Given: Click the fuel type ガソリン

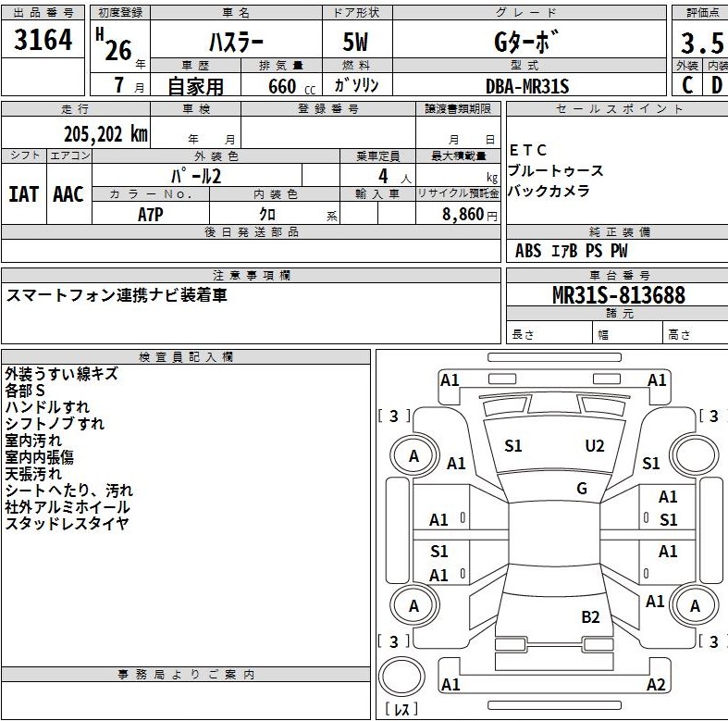Looking at the screenshot, I should [356, 85].
